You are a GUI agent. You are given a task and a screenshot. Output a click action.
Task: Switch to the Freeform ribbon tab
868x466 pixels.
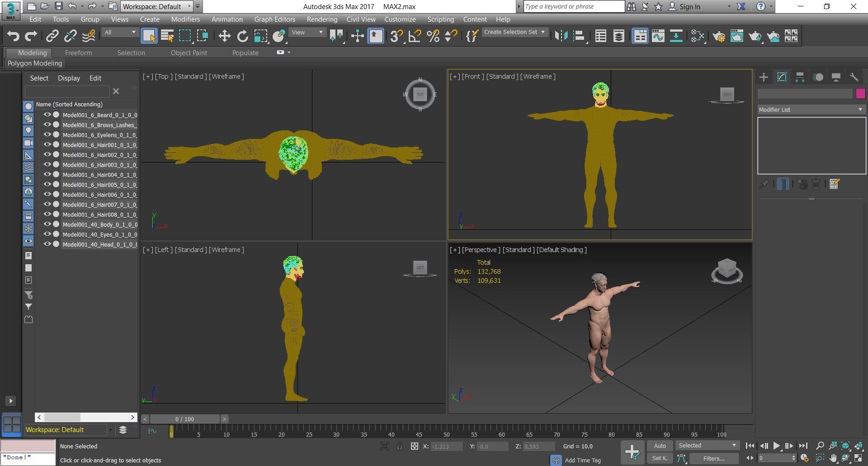(78, 53)
